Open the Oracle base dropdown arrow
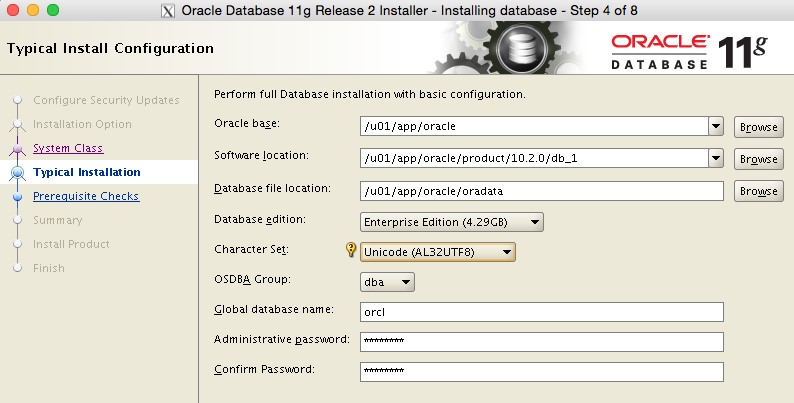The height and width of the screenshot is (403, 794). [x=716, y=126]
